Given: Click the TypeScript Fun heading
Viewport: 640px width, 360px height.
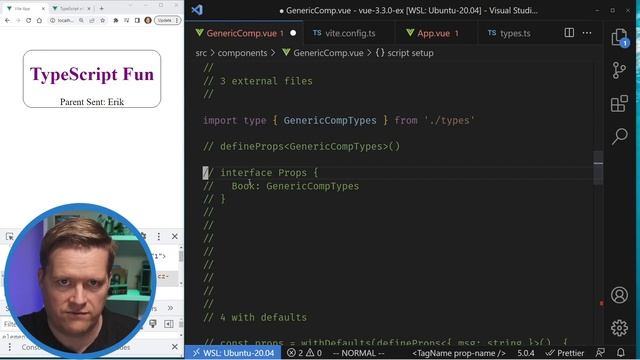Looking at the screenshot, I should click(x=92, y=74).
